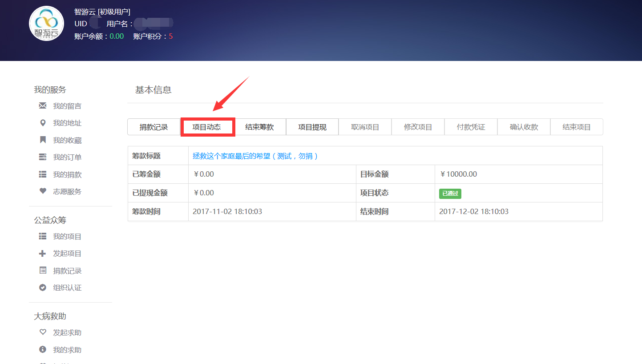Click the record icon beside 捐款记录 in sidebar
This screenshot has height=364, width=642.
(x=43, y=271)
